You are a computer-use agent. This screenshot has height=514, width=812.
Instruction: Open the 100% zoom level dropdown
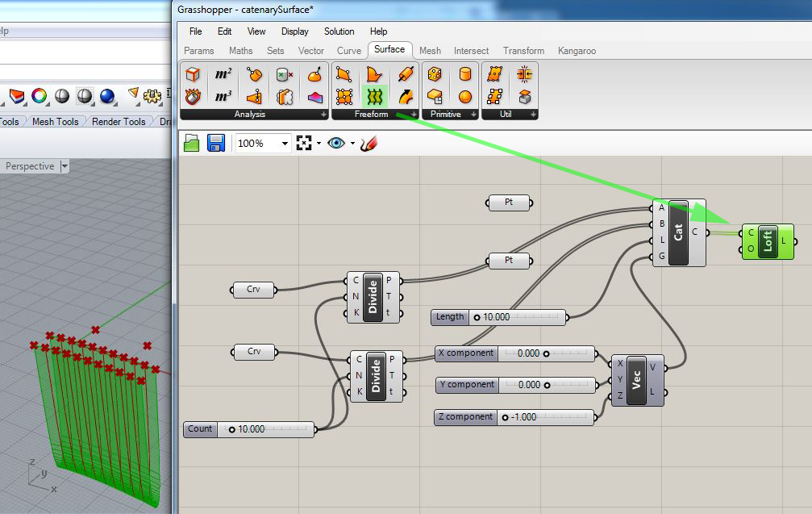285,143
